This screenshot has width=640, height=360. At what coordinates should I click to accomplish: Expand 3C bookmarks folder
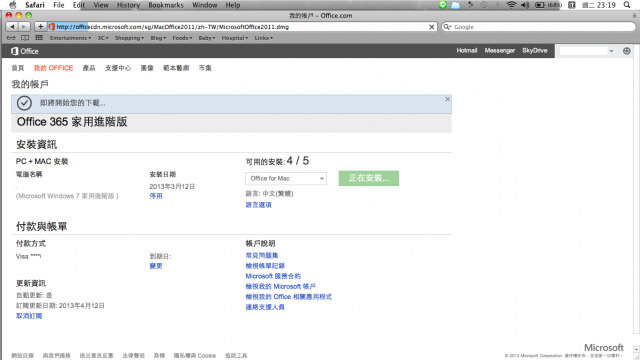pos(103,38)
